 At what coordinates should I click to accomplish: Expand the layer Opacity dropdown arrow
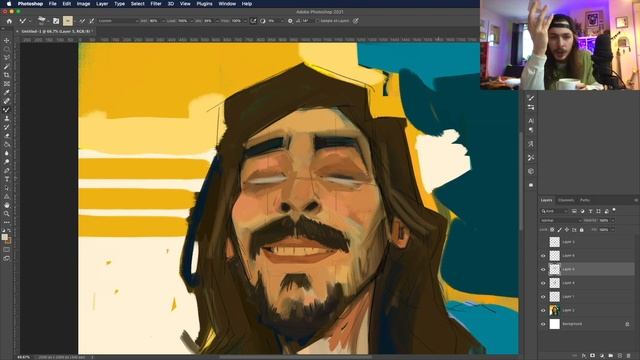[x=613, y=220]
